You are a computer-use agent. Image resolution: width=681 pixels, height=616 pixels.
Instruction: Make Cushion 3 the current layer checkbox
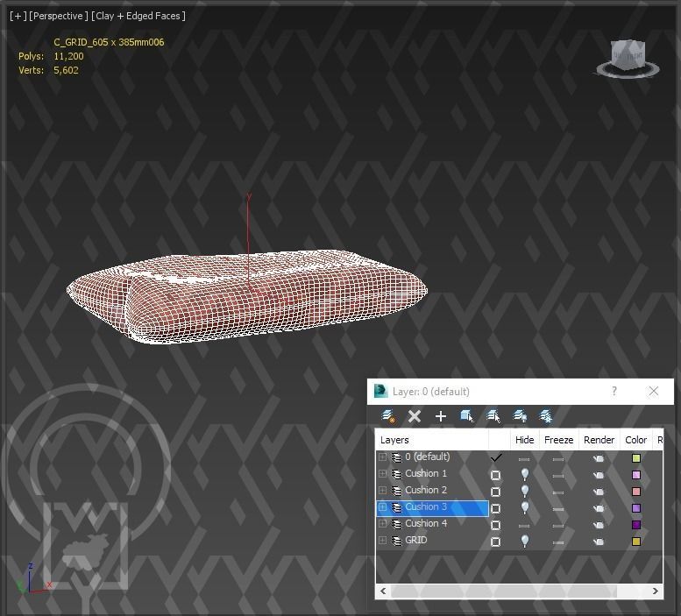(495, 508)
